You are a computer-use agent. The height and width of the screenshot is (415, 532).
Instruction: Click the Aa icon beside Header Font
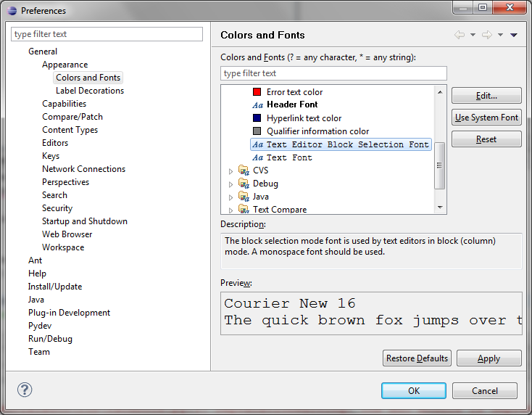coord(258,105)
